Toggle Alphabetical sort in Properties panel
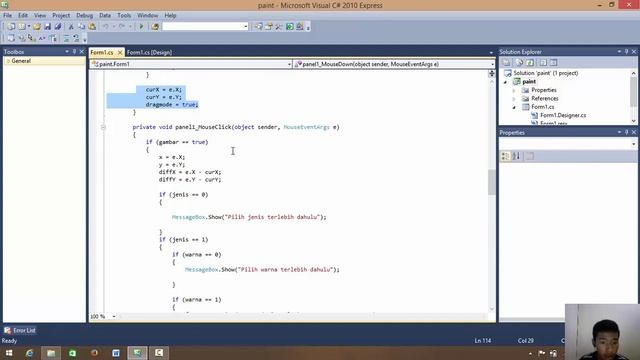Screen dimensions: 640x360 (516, 156)
